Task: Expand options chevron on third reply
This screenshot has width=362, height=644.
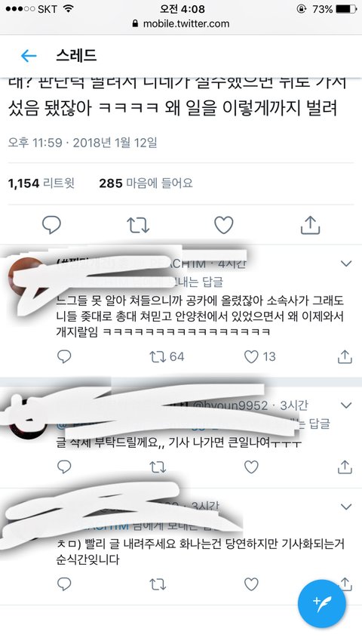Action: (346, 507)
